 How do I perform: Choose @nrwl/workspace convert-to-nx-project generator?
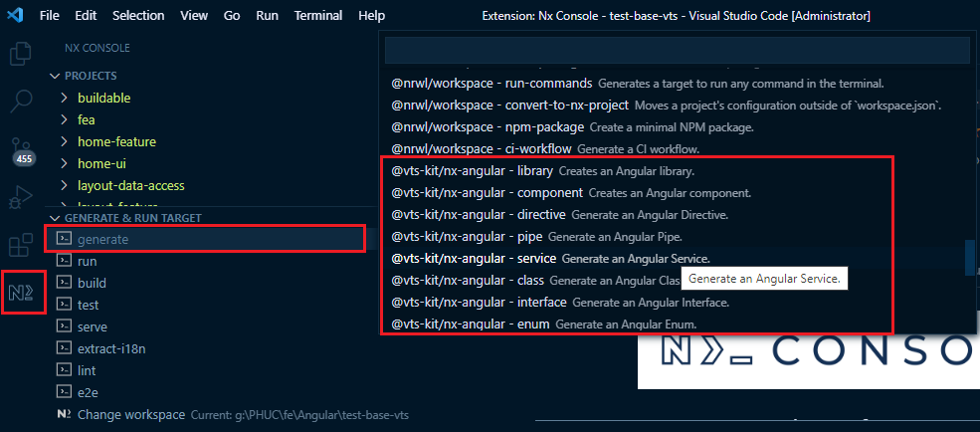coord(677,106)
